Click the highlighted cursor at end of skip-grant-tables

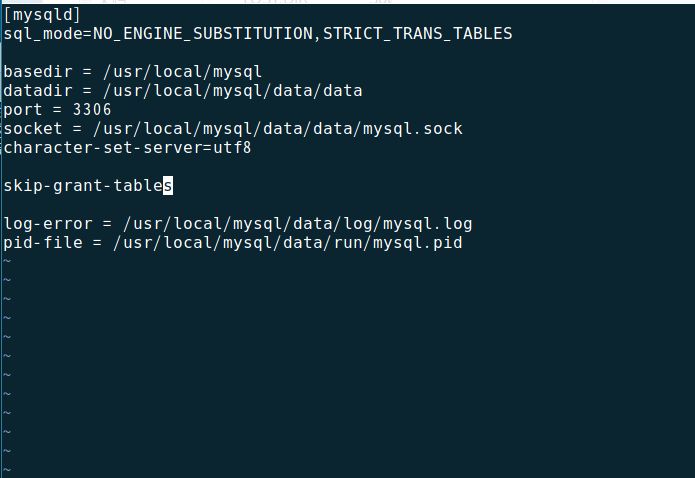pos(168,185)
